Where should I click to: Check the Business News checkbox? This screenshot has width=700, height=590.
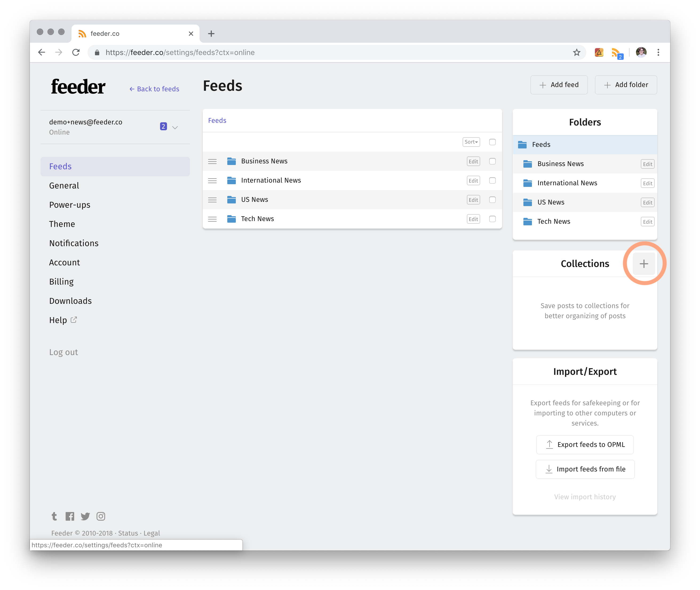492,161
